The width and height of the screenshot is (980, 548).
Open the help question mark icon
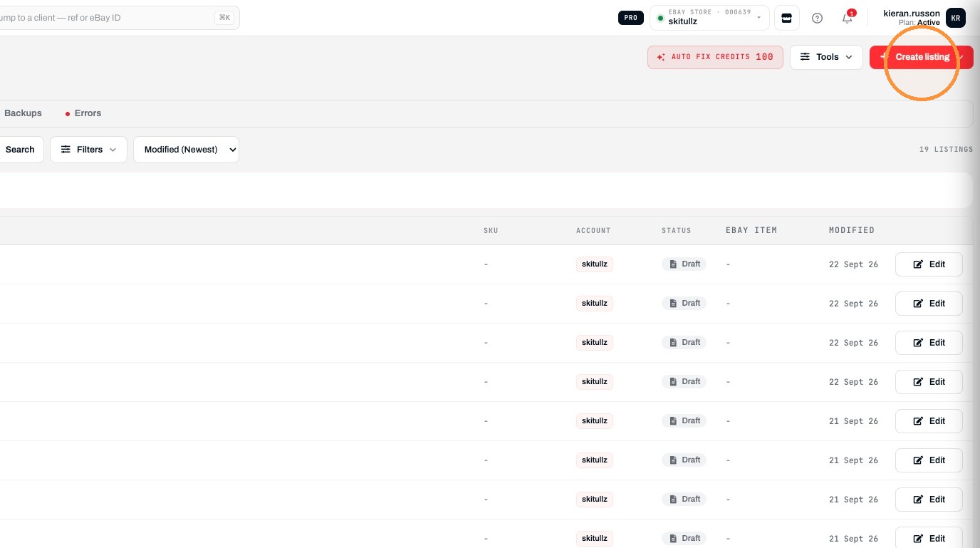(817, 18)
